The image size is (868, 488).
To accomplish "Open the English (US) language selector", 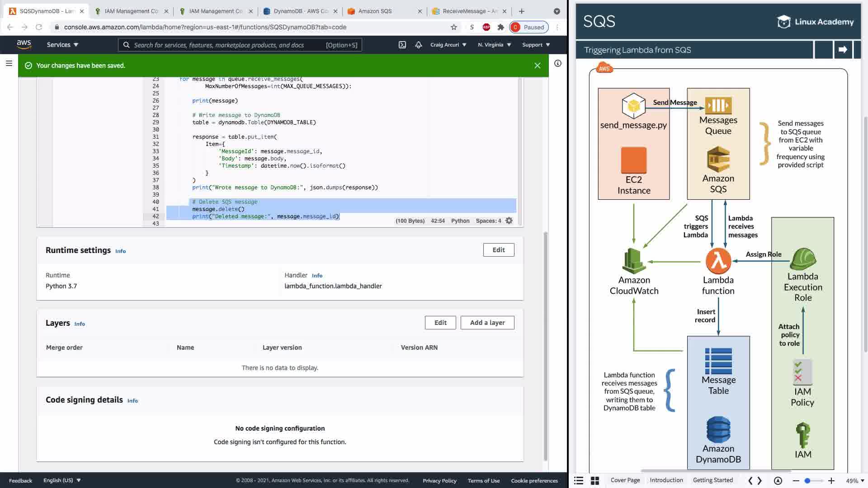I will [62, 480].
